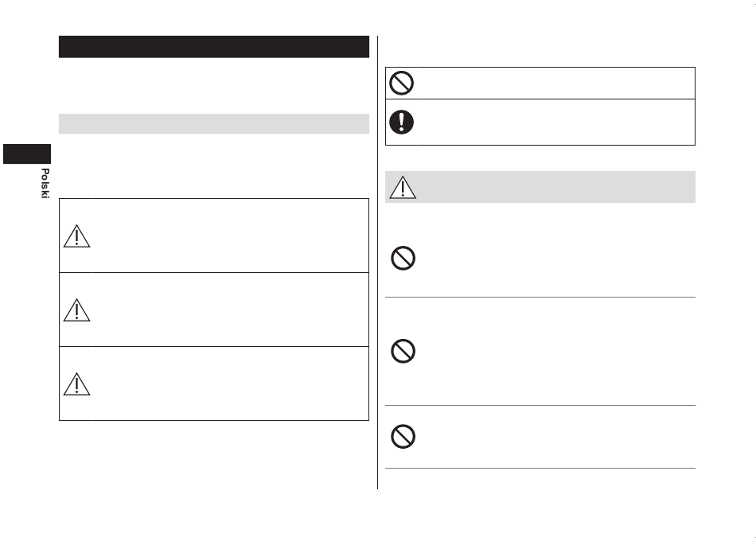The image size is (756, 541).
Task: Click empty cell beside top prohibition symbol
Action: pos(556,83)
